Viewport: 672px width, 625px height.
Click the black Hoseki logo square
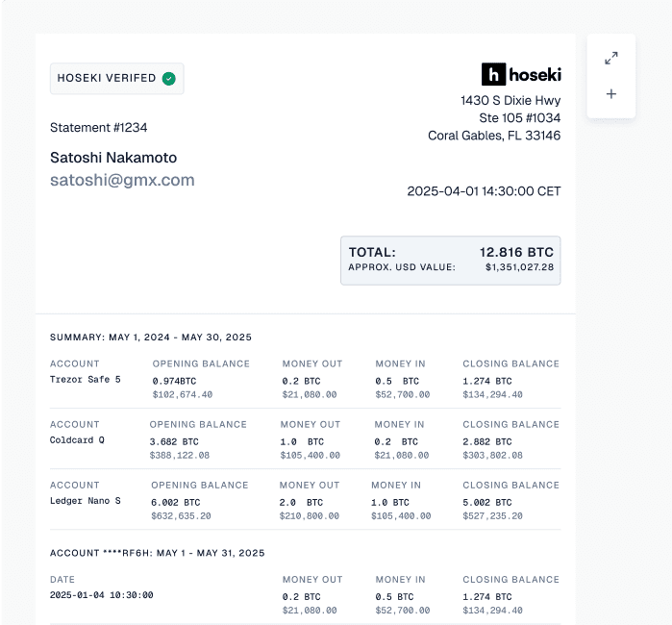[x=493, y=74]
